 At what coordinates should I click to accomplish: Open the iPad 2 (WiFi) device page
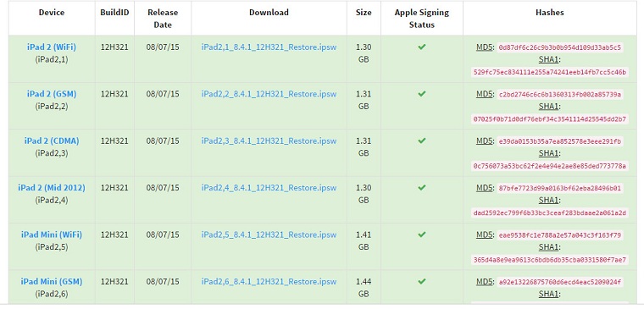point(52,47)
